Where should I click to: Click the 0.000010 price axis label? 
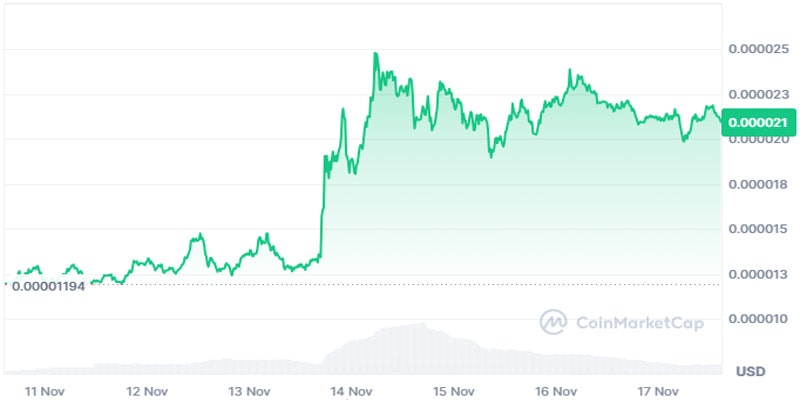coord(759,319)
